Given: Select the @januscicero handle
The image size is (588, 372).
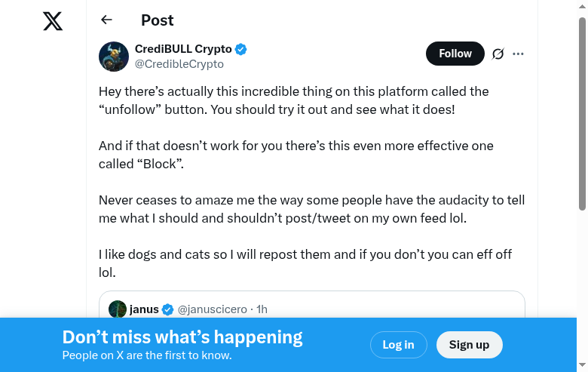Looking at the screenshot, I should click(212, 309).
